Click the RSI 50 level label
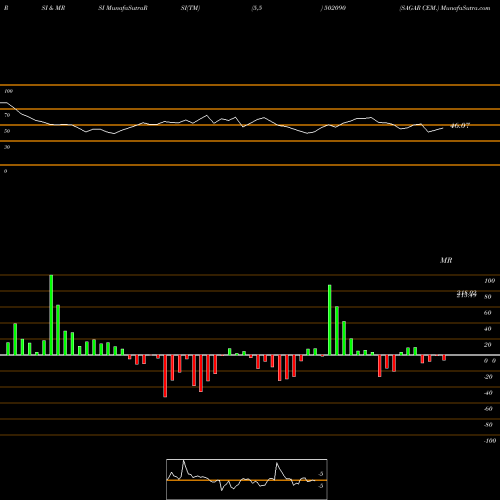Image resolution: width=500 pixels, height=500 pixels. pyautogui.click(x=7, y=131)
